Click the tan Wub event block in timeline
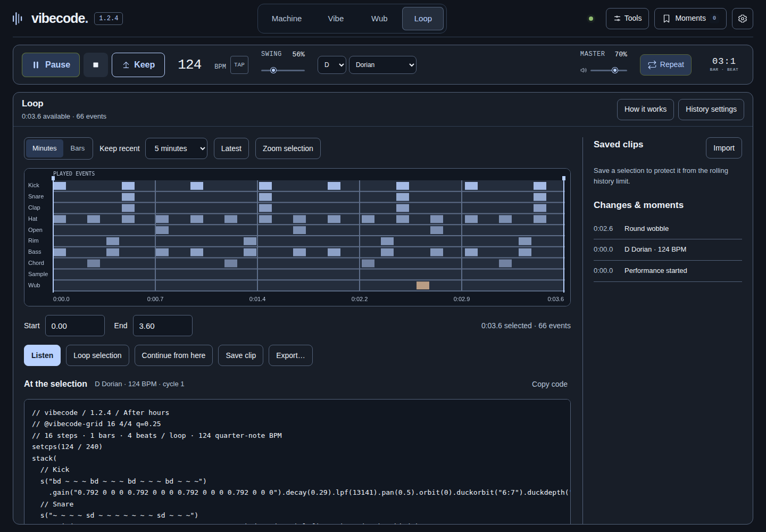The image size is (766, 532). point(423,286)
